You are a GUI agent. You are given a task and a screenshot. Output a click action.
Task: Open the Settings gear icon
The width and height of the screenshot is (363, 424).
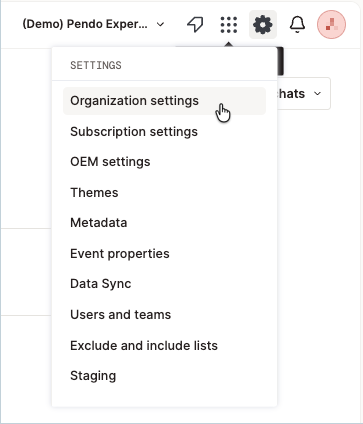coord(263,24)
